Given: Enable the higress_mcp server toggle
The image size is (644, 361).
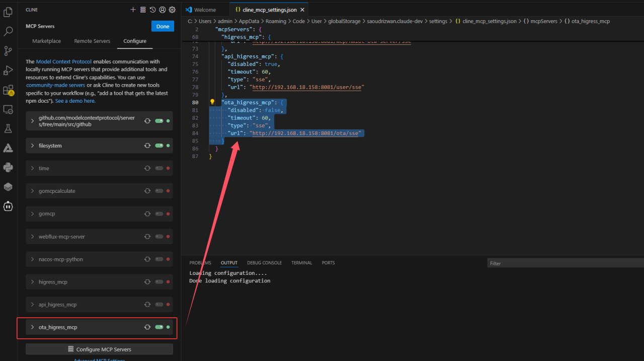Looking at the screenshot, I should tap(159, 282).
